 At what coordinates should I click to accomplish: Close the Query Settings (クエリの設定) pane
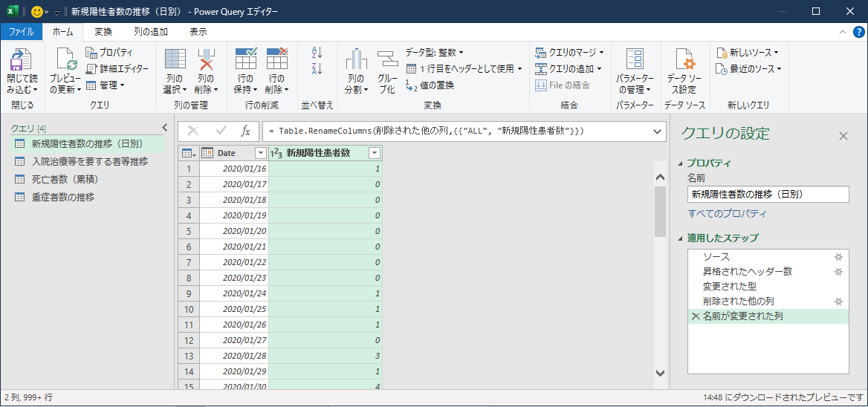843,135
